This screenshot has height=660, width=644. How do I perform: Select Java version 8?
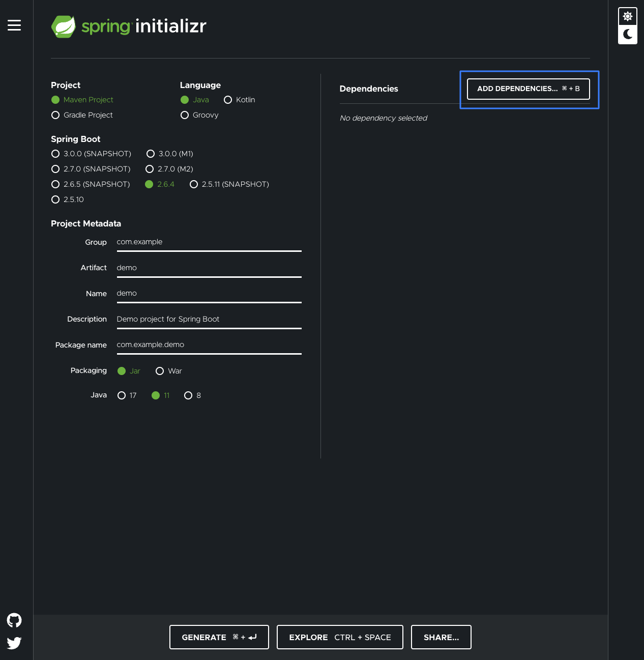coord(193,395)
